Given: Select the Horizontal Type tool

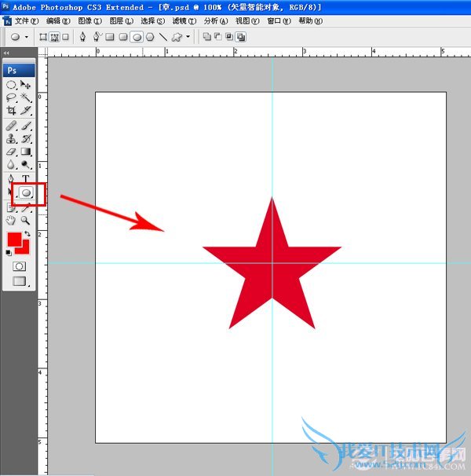Looking at the screenshot, I should click(26, 179).
